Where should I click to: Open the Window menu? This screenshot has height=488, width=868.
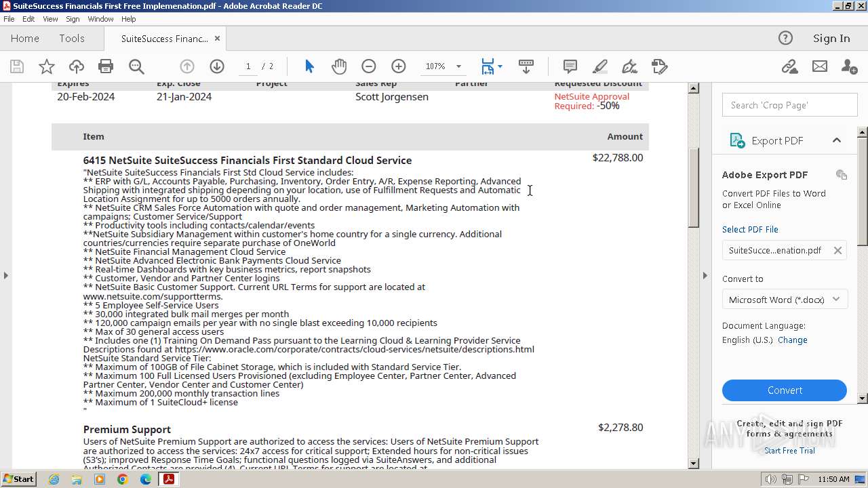(100, 19)
